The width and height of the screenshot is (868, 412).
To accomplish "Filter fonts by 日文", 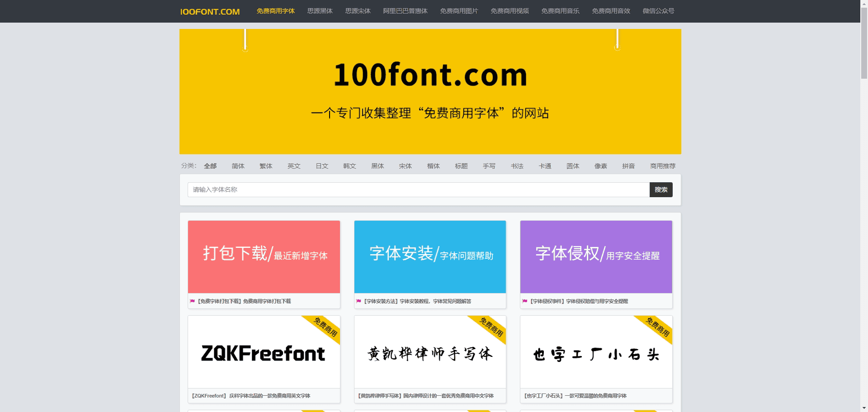I will [x=322, y=166].
